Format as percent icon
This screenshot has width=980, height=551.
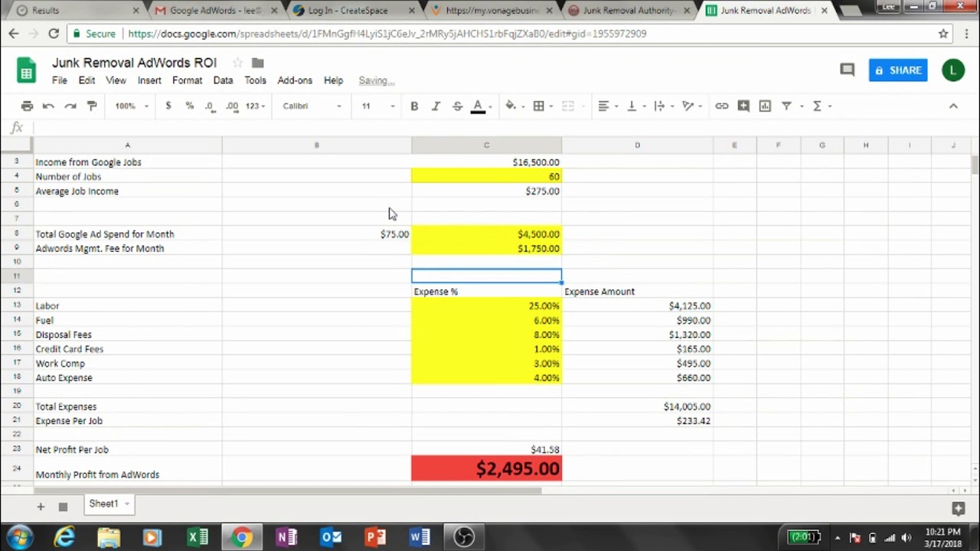point(189,106)
